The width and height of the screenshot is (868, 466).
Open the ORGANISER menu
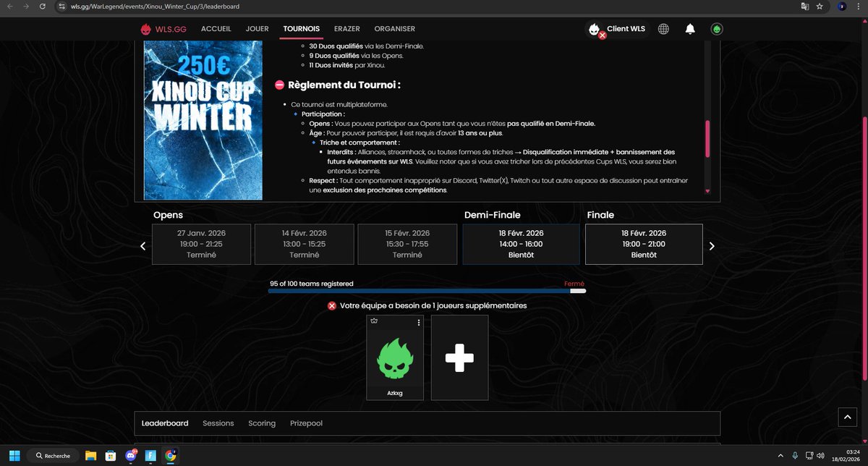pos(394,29)
